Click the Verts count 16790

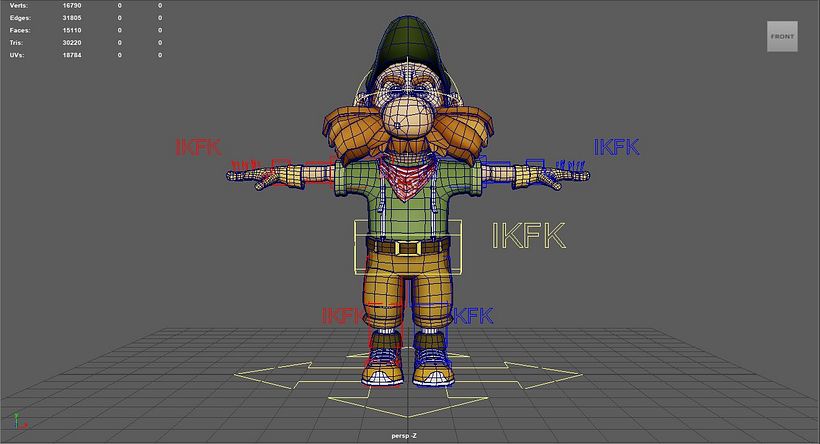[x=72, y=5]
